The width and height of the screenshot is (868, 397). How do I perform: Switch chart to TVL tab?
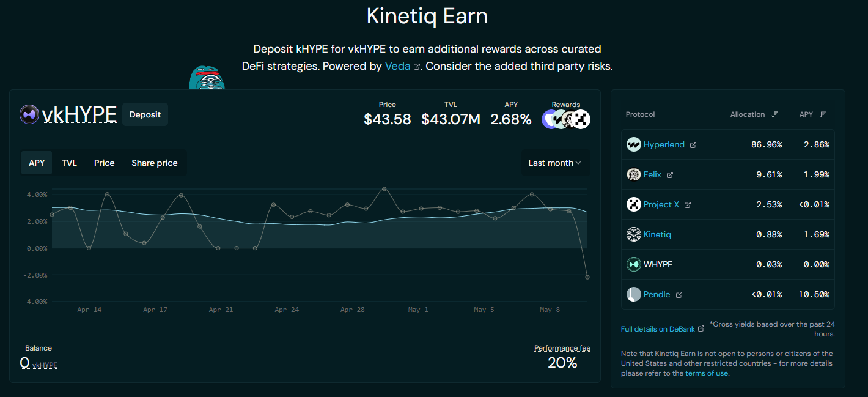click(69, 163)
